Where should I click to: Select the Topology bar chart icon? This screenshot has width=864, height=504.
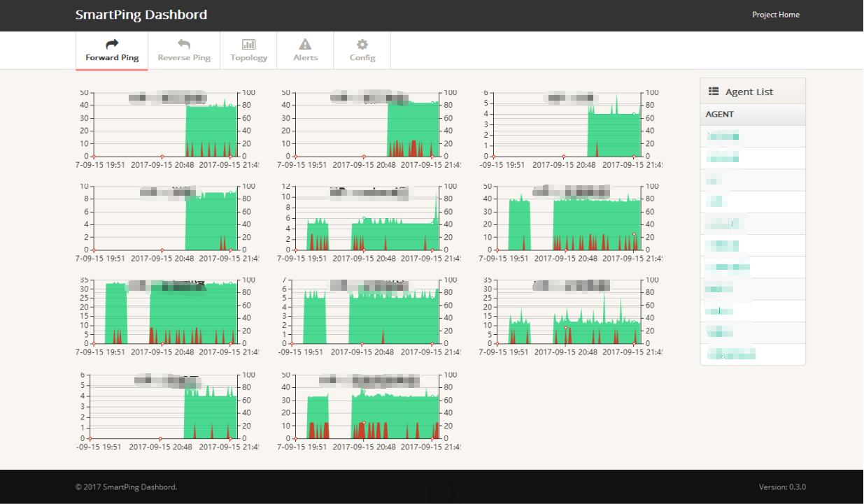pos(248,44)
